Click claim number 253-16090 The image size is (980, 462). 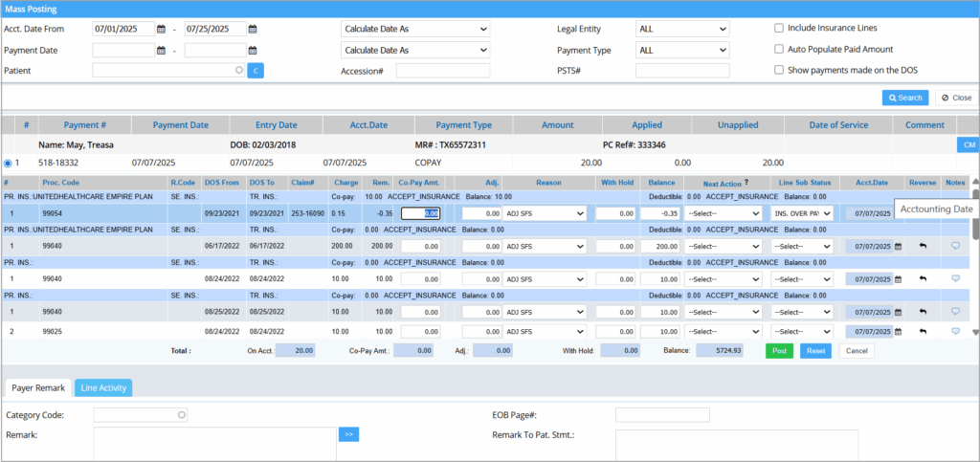[307, 213]
